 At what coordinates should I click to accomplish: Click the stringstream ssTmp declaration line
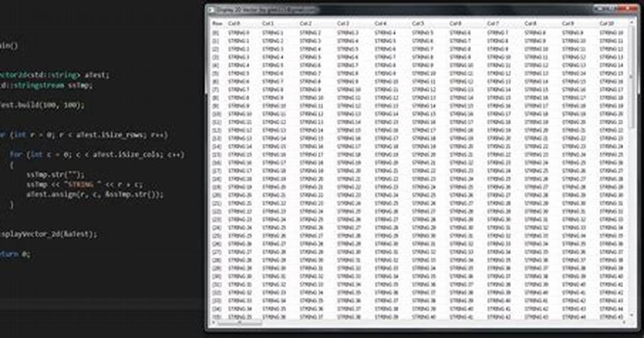(x=46, y=85)
